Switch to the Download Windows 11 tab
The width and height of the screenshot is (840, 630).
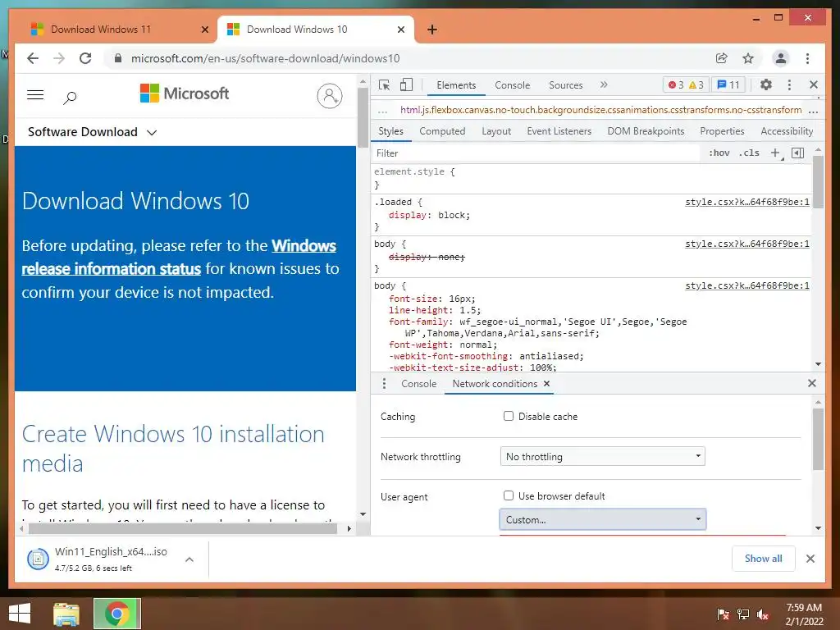119,30
